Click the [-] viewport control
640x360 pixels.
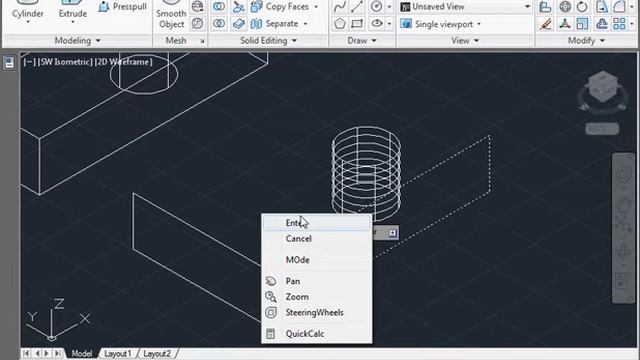pyautogui.click(x=29, y=62)
